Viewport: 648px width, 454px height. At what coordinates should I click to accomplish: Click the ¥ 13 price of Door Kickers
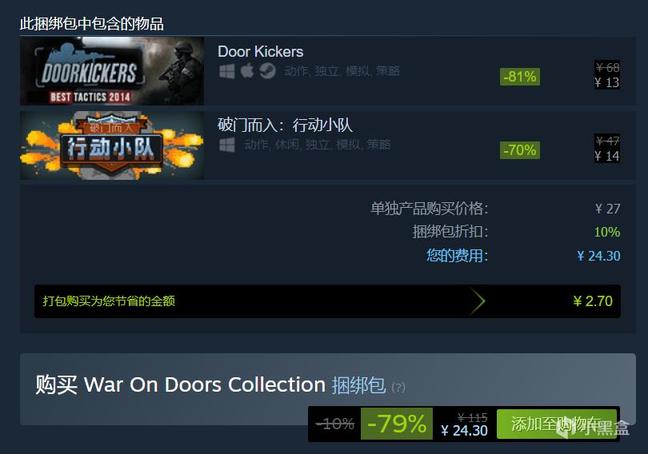pyautogui.click(x=607, y=82)
